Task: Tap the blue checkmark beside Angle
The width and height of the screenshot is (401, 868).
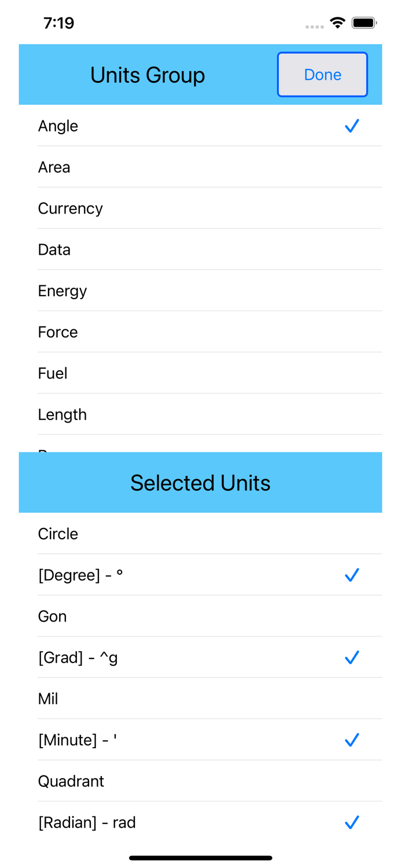Action: [x=352, y=126]
